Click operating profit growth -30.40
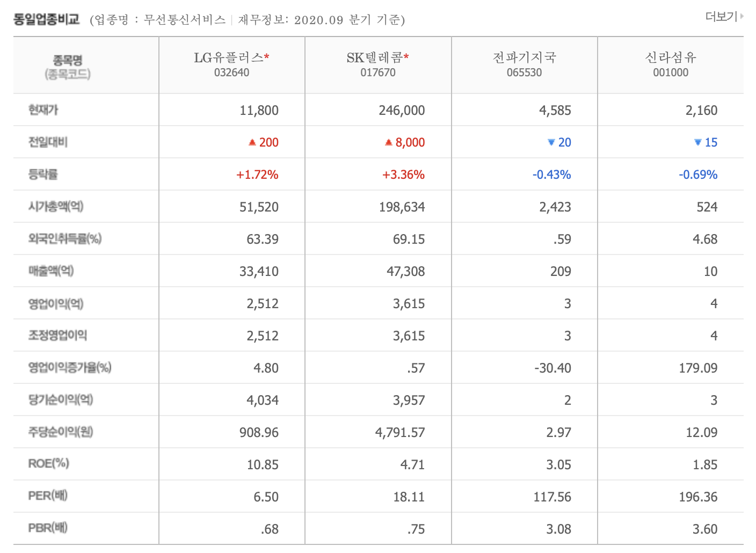The width and height of the screenshot is (756, 553). point(553,368)
